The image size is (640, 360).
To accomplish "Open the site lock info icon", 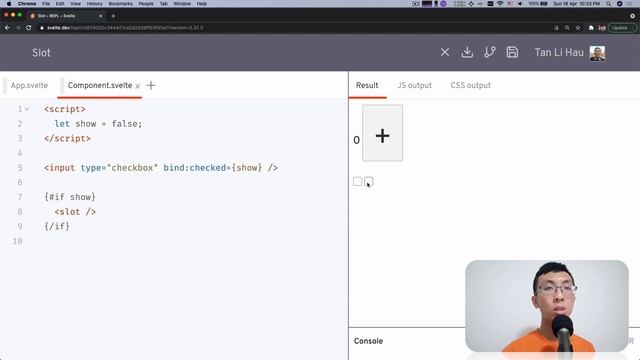I will (x=42, y=28).
